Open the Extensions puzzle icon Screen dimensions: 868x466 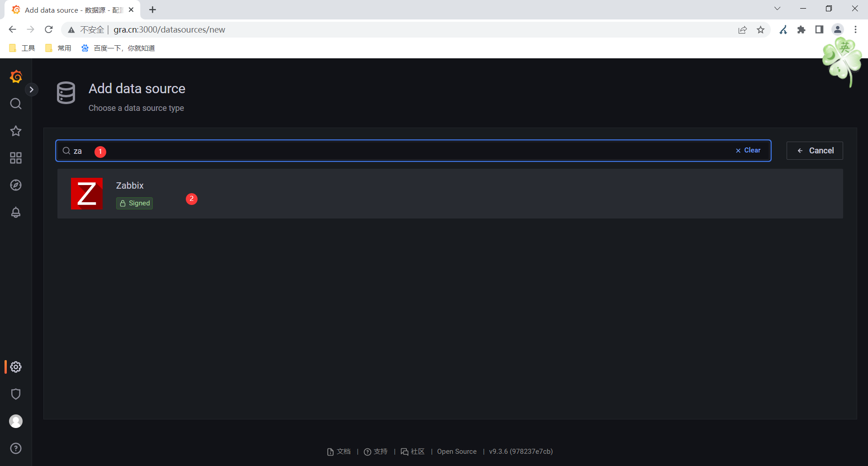[x=802, y=29]
